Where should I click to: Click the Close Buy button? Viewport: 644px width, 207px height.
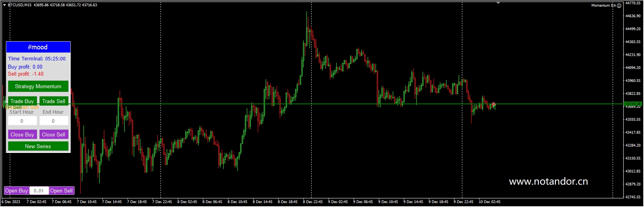[22, 134]
